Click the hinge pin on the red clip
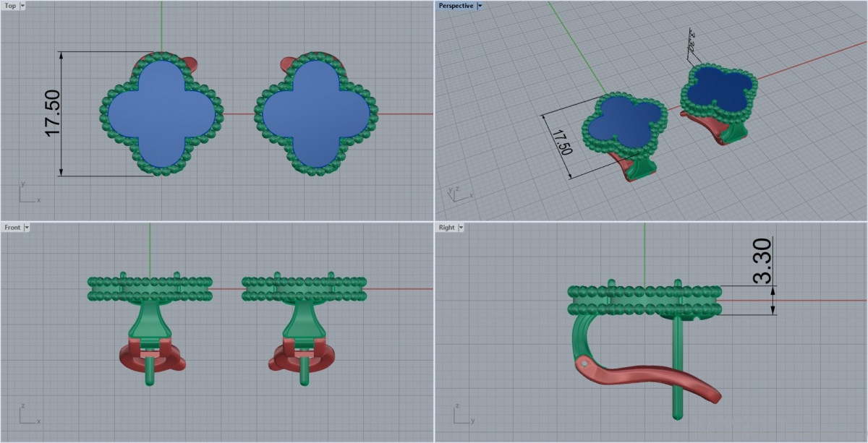This screenshot has height=443, width=868. point(584,364)
